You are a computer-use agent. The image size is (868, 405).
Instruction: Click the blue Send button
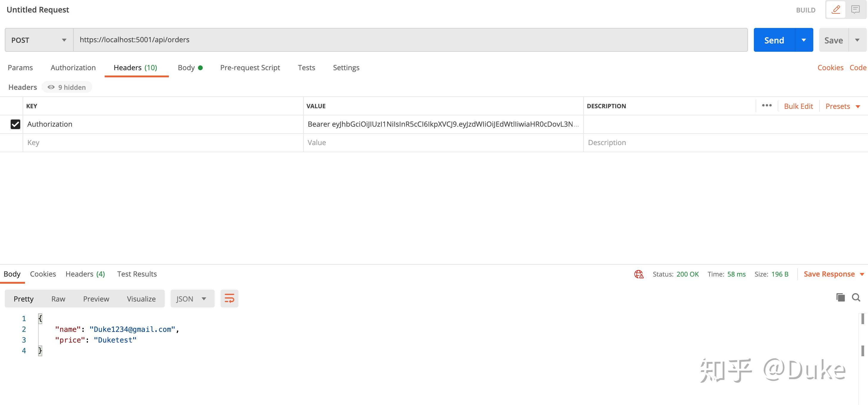(774, 40)
